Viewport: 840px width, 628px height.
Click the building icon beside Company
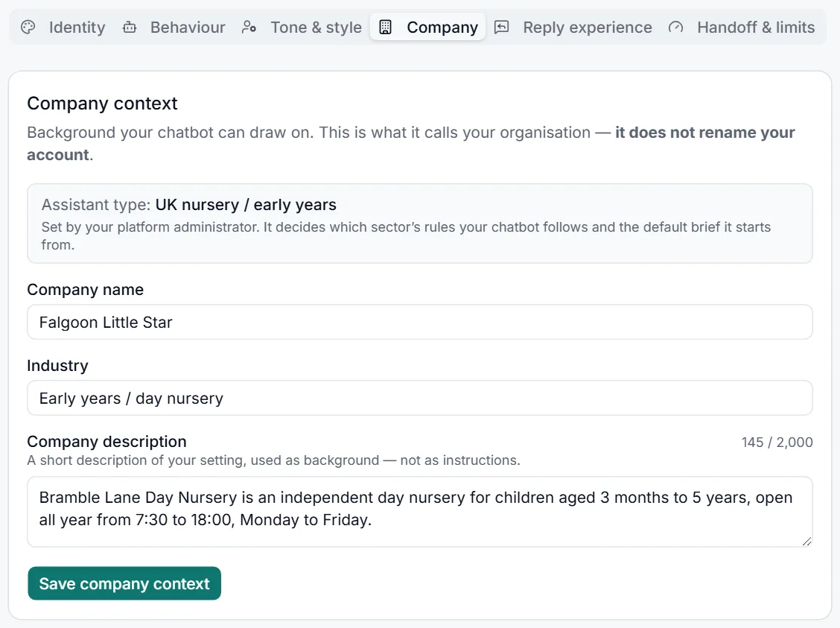[x=385, y=27]
